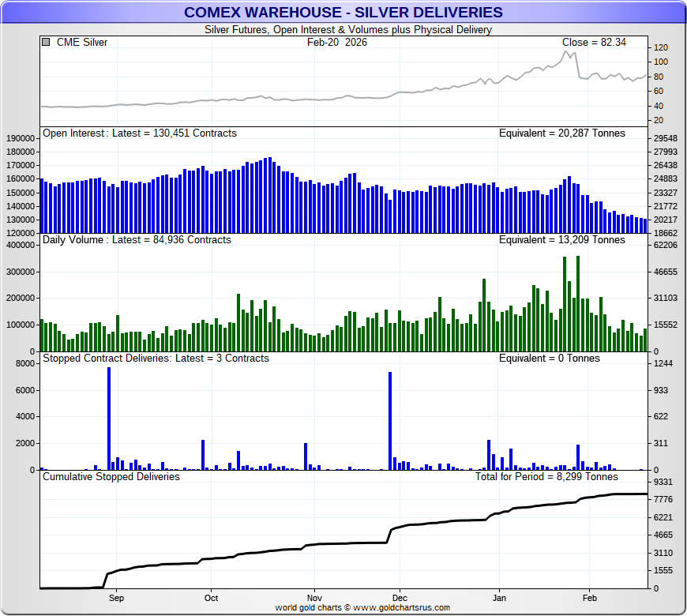Image resolution: width=687 pixels, height=616 pixels.
Task: Click the Sep marker on the time axis
Action: (116, 598)
